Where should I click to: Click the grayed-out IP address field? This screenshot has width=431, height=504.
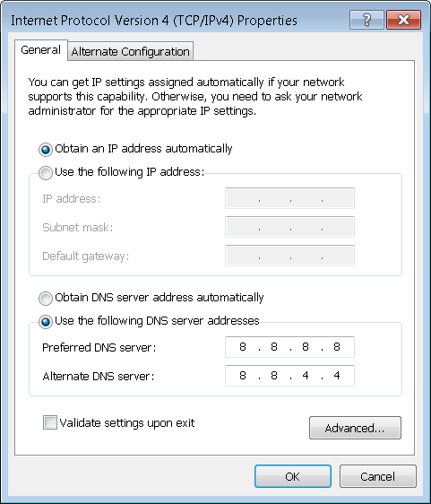click(x=289, y=198)
